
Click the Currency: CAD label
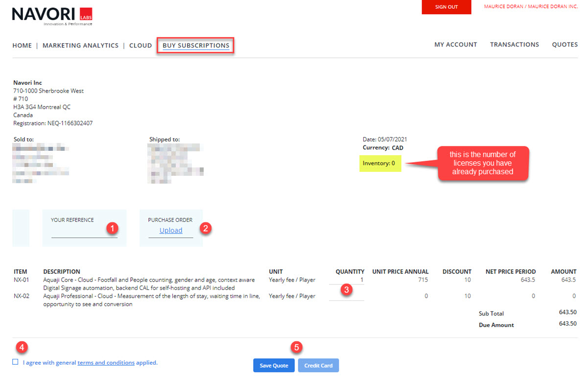pyautogui.click(x=383, y=148)
